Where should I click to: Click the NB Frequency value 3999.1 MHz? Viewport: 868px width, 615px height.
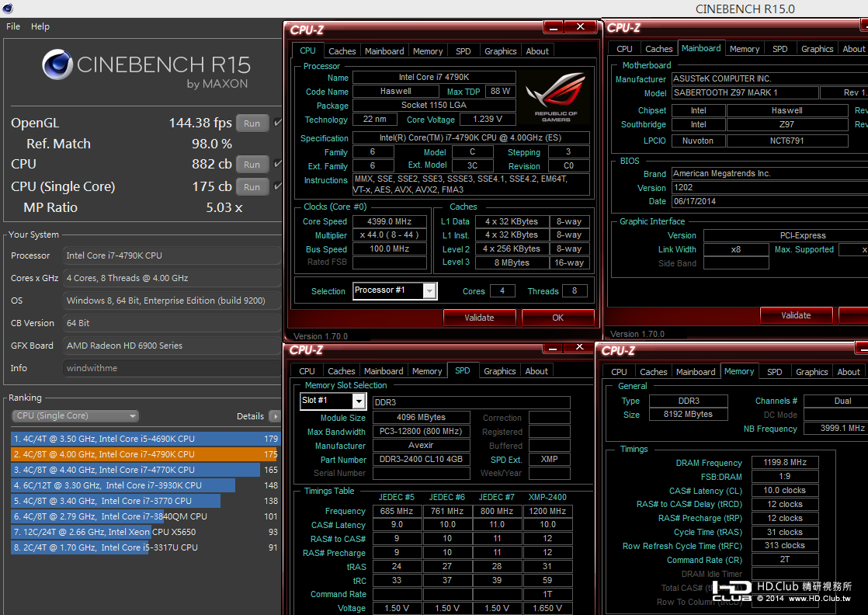coord(838,428)
